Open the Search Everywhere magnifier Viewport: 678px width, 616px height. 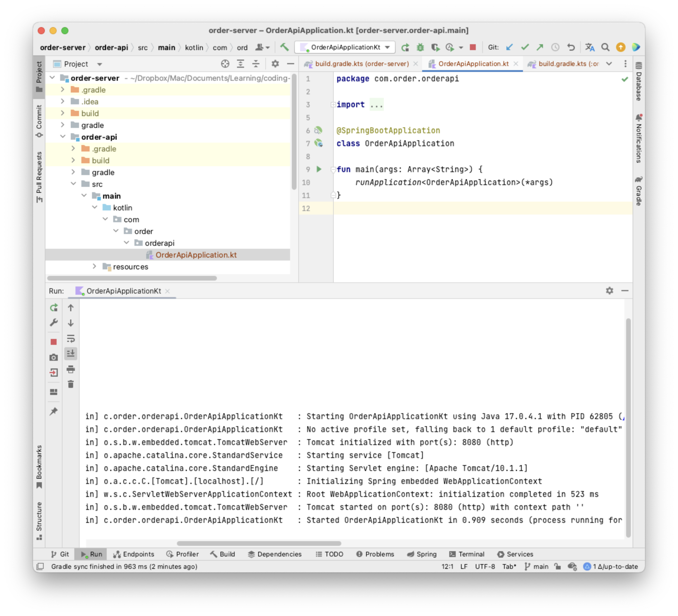point(605,47)
